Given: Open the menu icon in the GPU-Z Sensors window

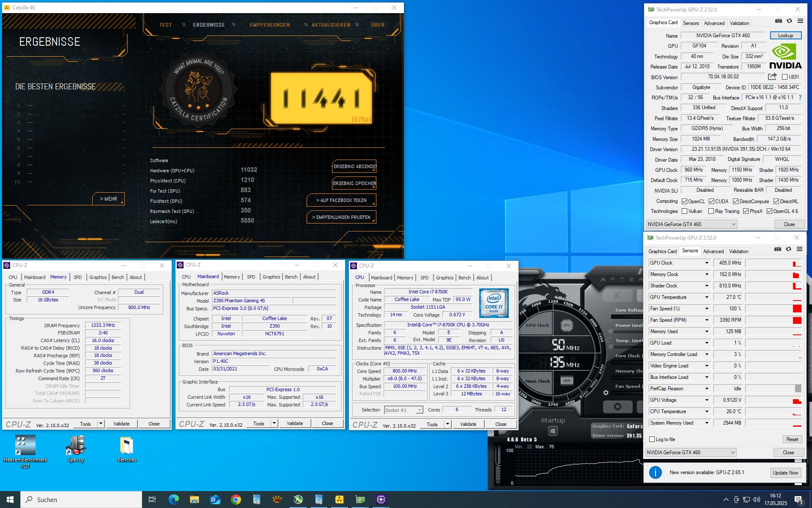Looking at the screenshot, I should [799, 249].
